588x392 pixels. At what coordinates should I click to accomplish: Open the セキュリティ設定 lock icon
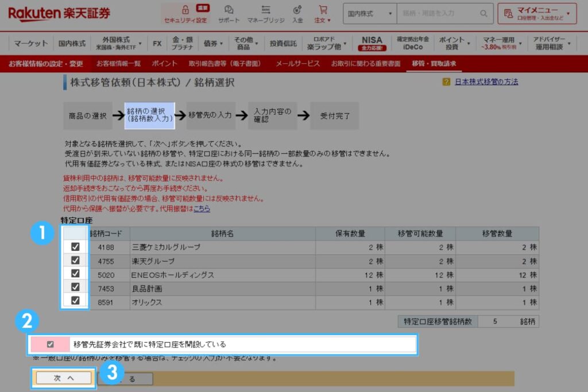pyautogui.click(x=185, y=10)
